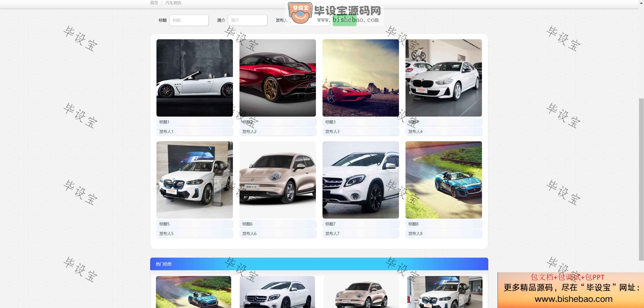Click the 标题7 title text

330,224
